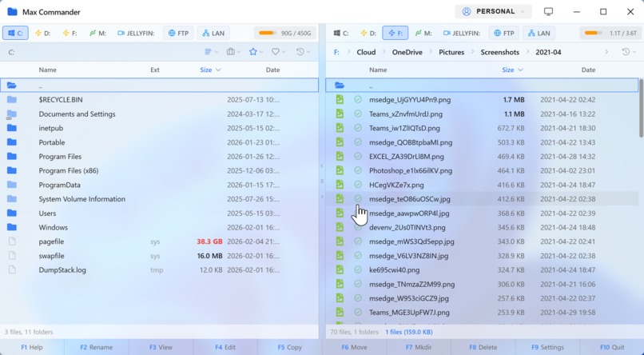
Task: Click left panel disk usage bar 90G / 450G
Action: (x=285, y=33)
